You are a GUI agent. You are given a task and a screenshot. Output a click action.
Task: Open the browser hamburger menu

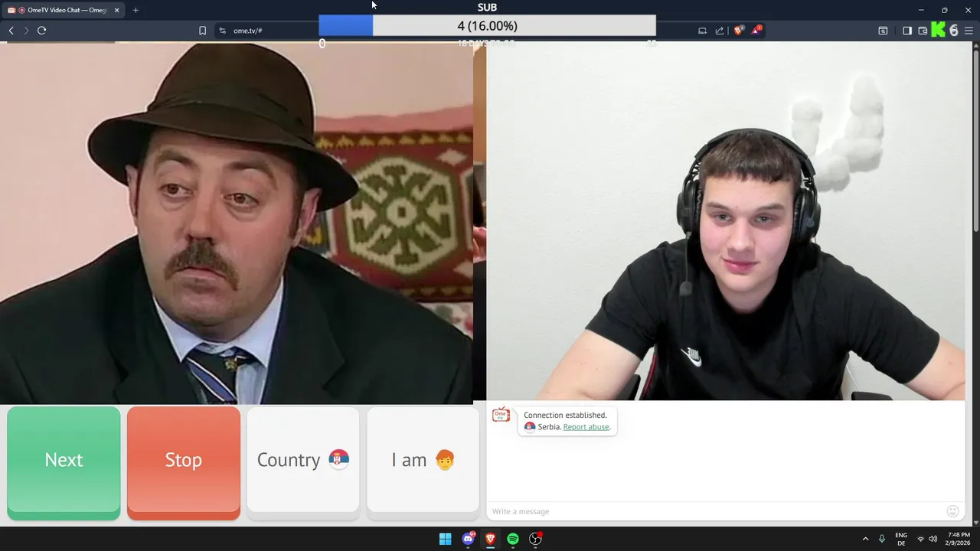970,31
